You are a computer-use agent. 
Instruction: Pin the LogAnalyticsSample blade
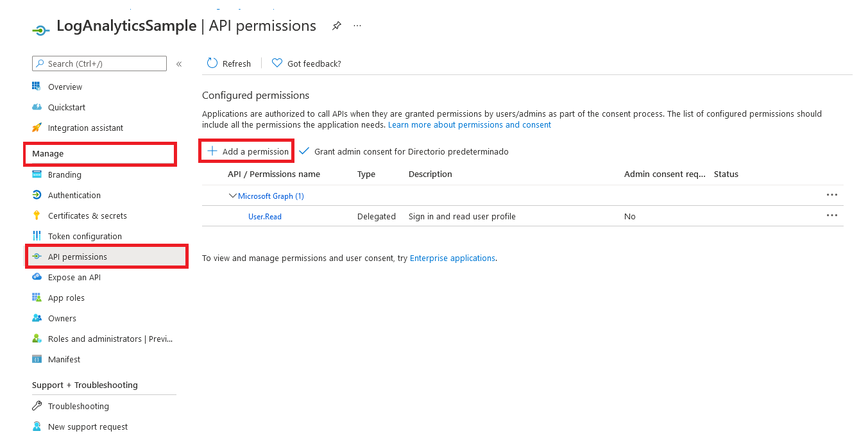(x=336, y=26)
